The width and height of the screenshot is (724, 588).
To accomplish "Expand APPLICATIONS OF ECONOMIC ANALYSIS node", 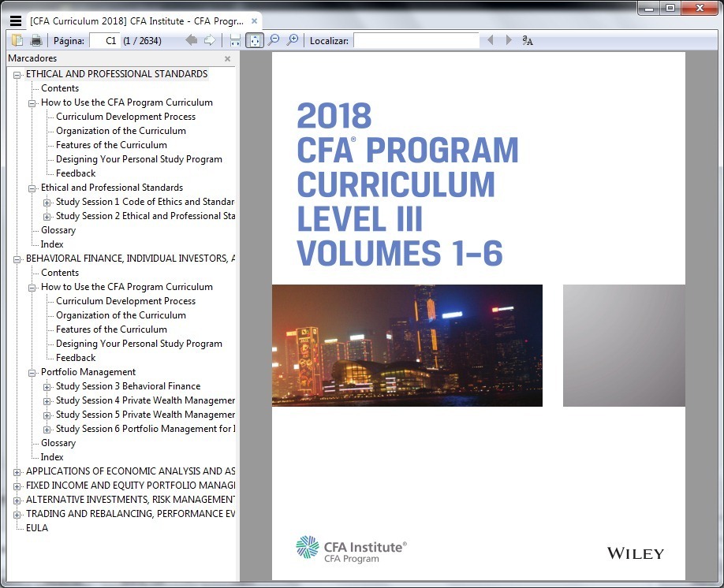I will click(17, 472).
